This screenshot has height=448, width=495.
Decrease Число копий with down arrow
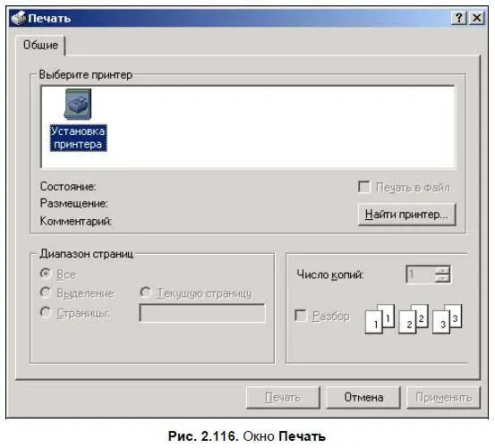pos(442,278)
